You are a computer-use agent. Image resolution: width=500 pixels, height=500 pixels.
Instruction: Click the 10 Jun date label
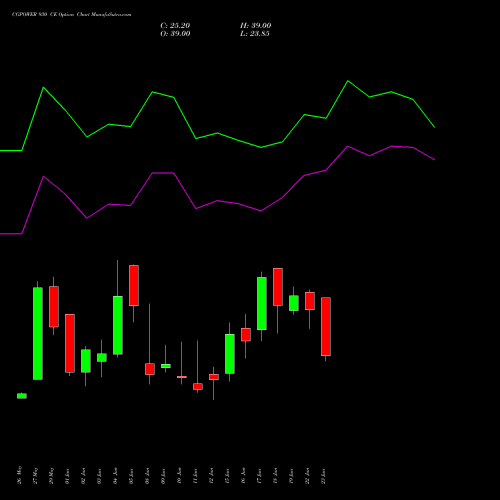click(179, 476)
